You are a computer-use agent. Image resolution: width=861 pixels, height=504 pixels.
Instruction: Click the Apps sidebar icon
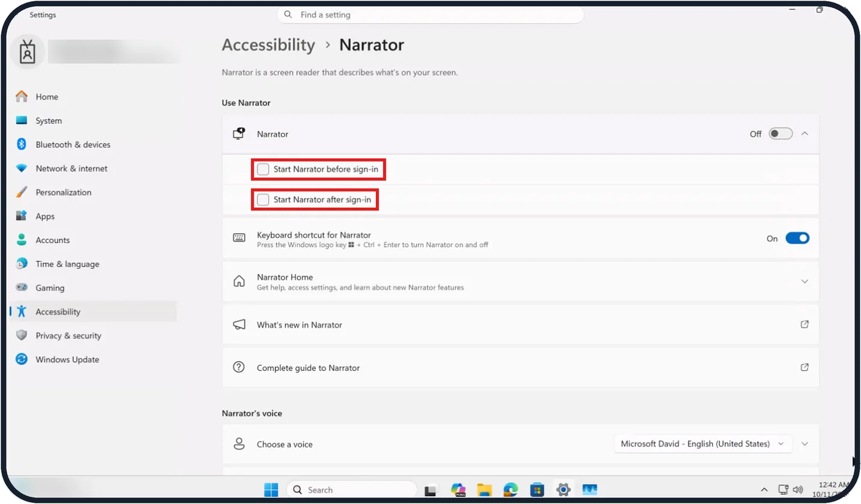22,216
